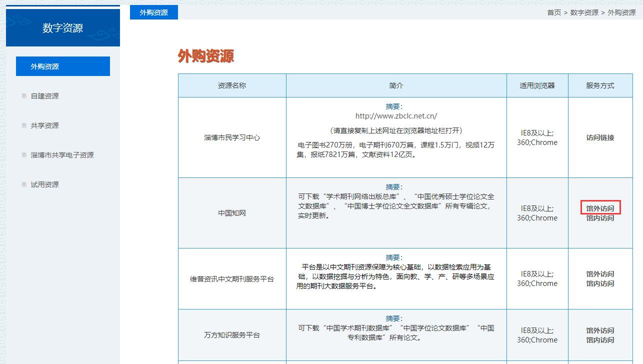Viewport: 643px width, 364px height.
Task: Click the bullet icon beside 试用资源
Action: (x=24, y=184)
